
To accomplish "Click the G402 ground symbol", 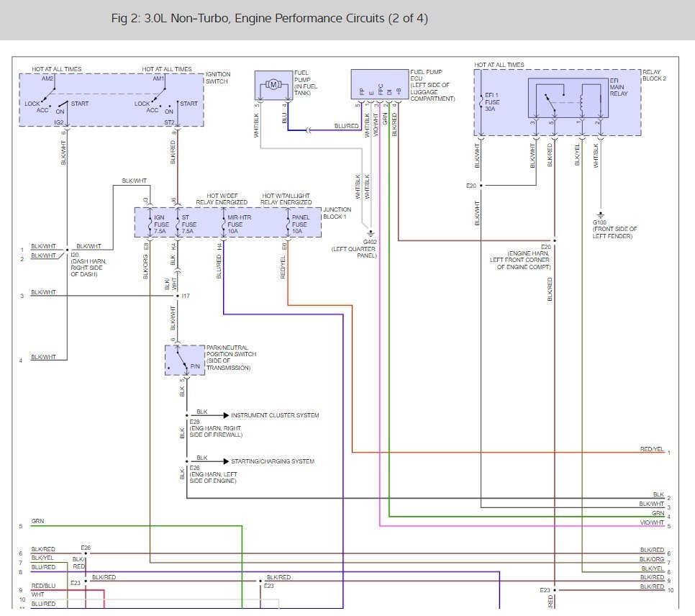I will [371, 233].
